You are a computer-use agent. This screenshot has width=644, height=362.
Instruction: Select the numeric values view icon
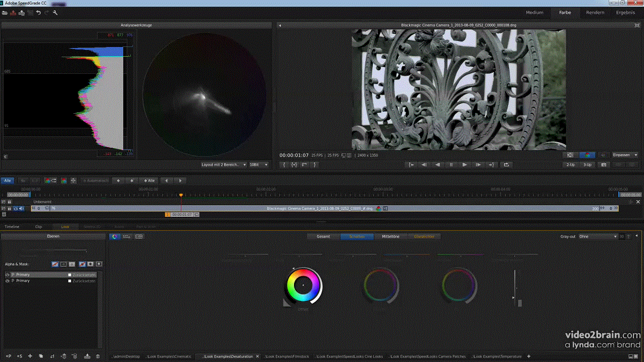click(x=138, y=237)
